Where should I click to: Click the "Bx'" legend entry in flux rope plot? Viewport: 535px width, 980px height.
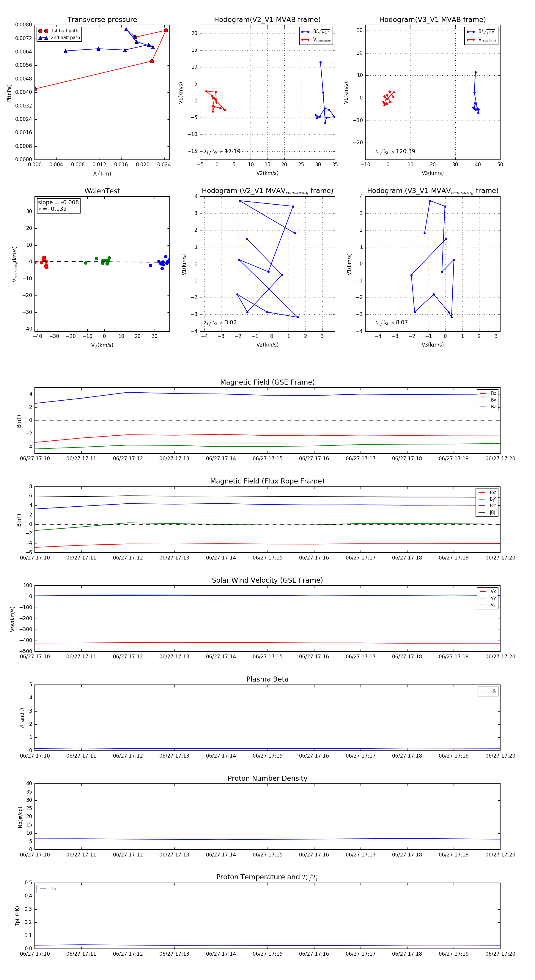point(487,492)
